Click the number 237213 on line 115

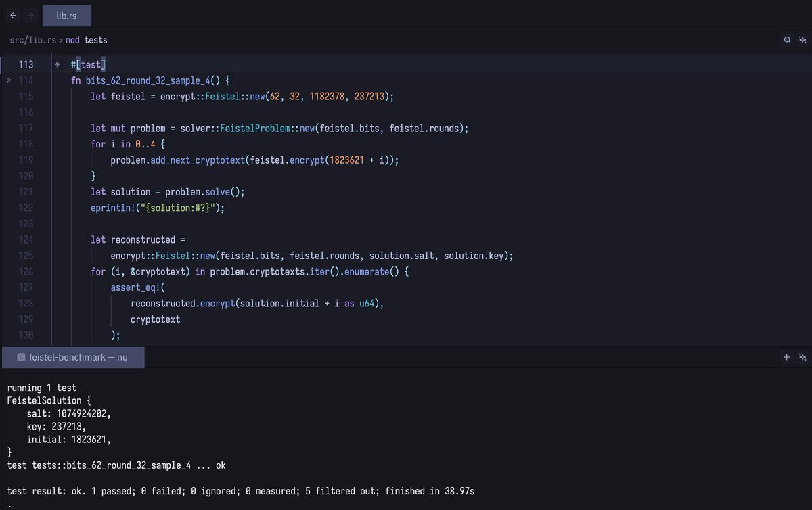tap(369, 96)
